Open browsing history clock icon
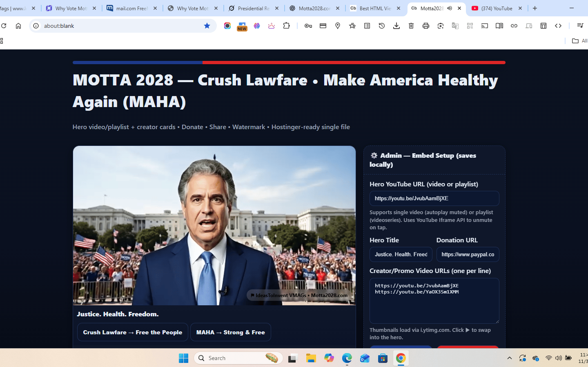Image resolution: width=588 pixels, height=367 pixels. pos(382,26)
